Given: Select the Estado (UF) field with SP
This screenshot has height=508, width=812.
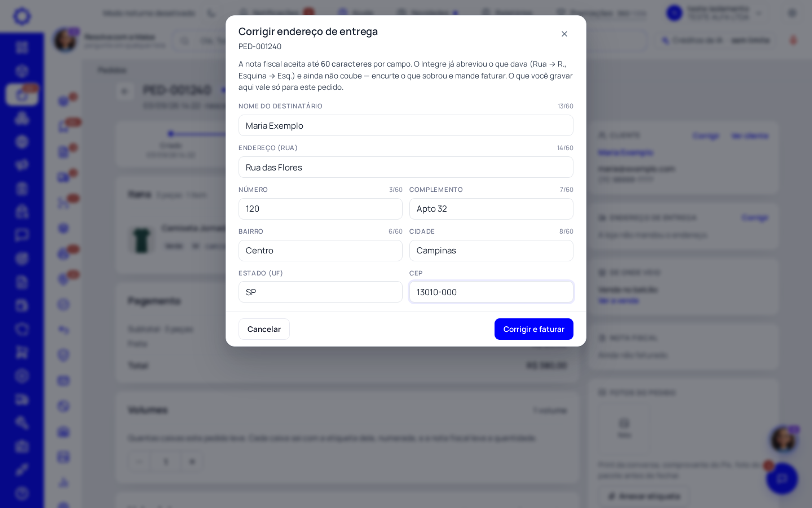Looking at the screenshot, I should 320,292.
